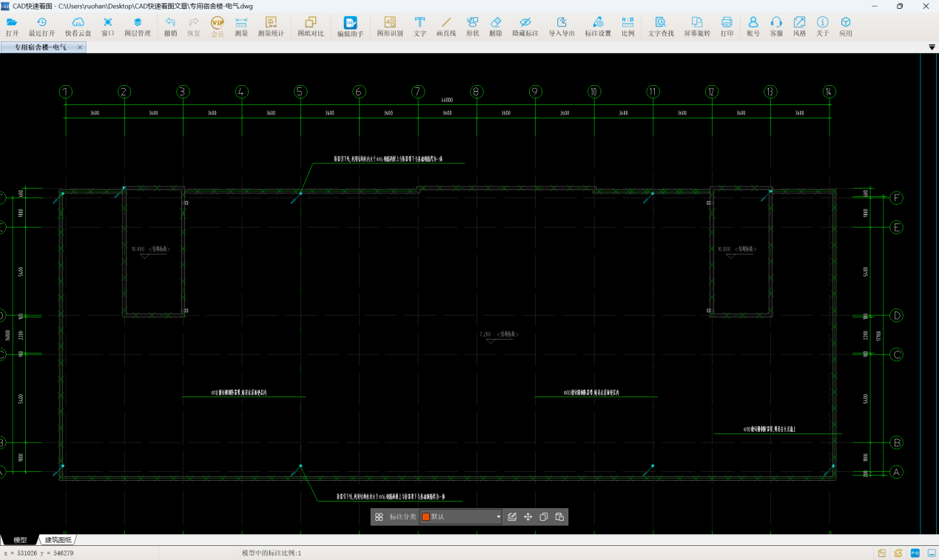The width and height of the screenshot is (939, 560).
Task: Select the 模型 model tab
Action: tap(20, 540)
